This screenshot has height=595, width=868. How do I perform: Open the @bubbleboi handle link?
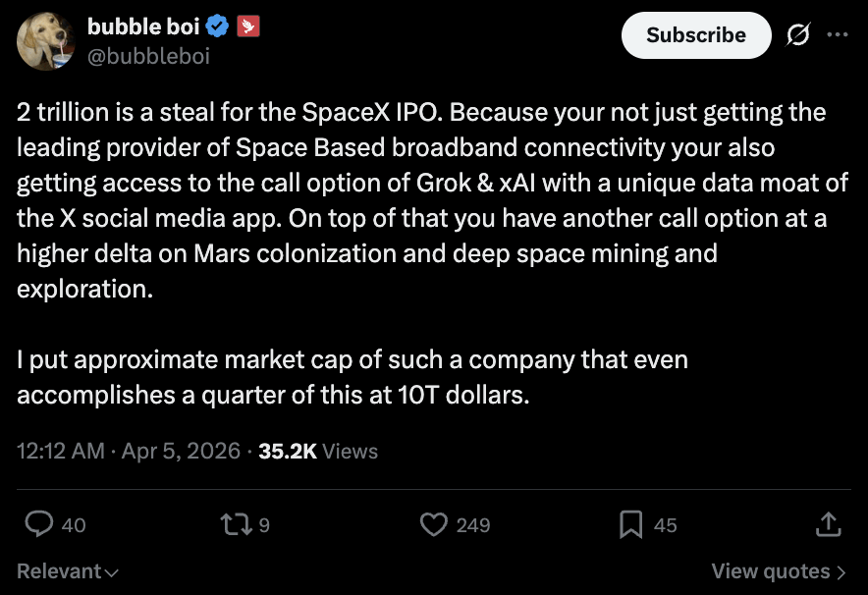click(x=148, y=56)
